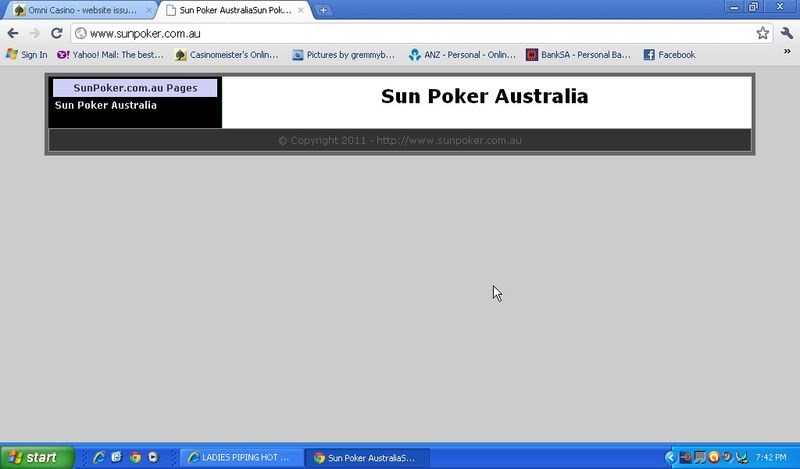Open the ANZ Personal bookmark

pos(462,55)
